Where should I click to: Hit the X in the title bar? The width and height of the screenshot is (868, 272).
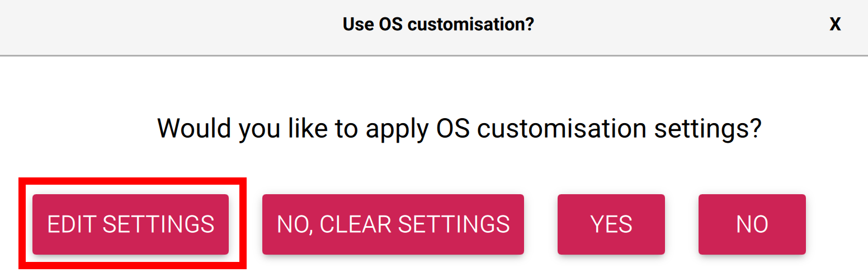(x=835, y=25)
